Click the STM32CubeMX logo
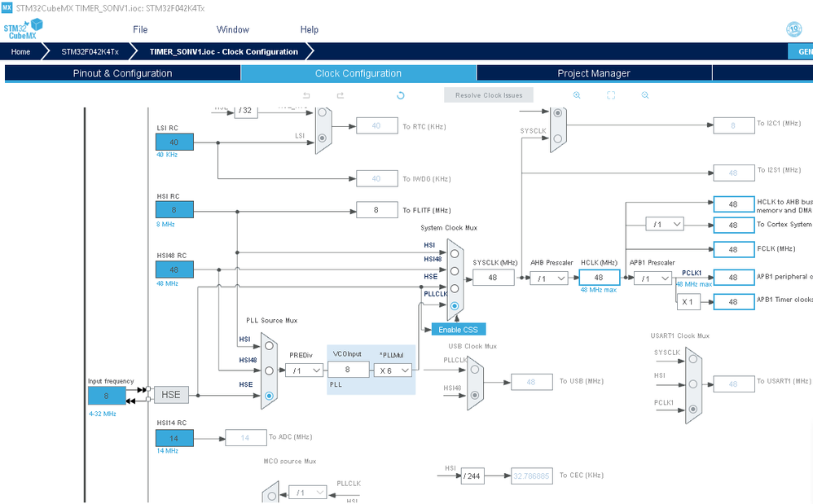813x504 pixels. pos(23,29)
